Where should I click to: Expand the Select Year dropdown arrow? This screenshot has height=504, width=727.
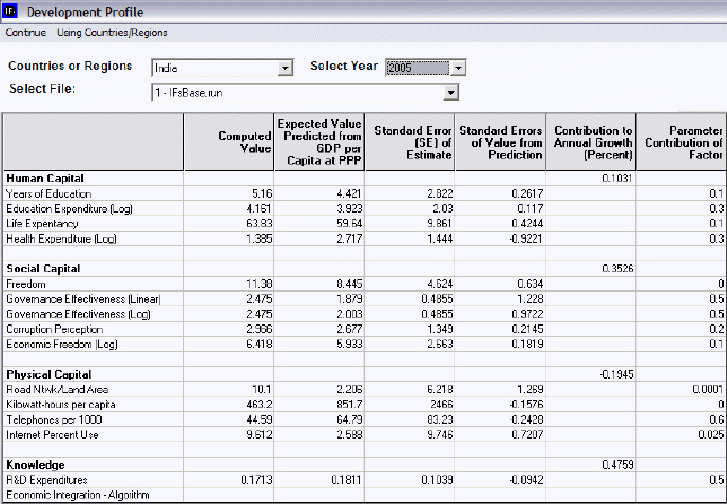pos(458,68)
